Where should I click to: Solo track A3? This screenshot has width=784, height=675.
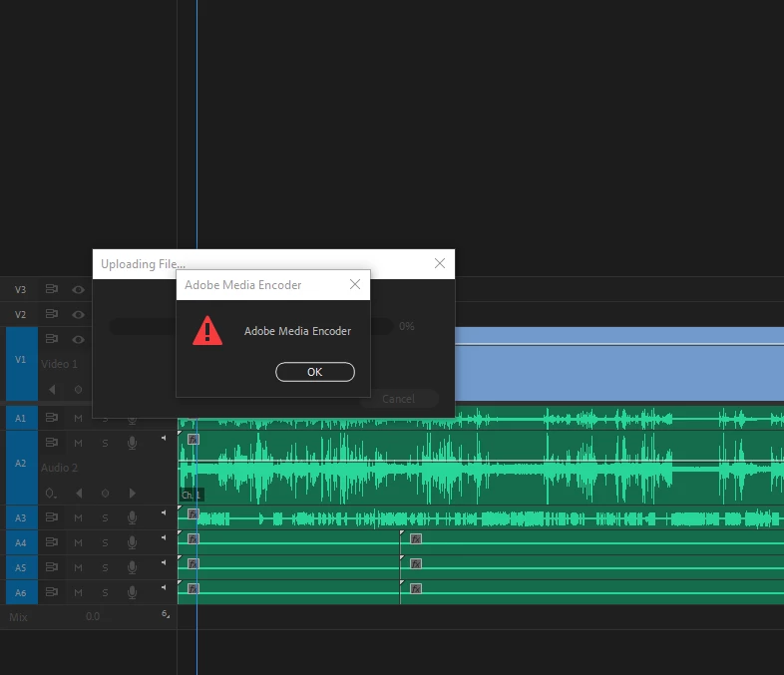pyautogui.click(x=105, y=518)
